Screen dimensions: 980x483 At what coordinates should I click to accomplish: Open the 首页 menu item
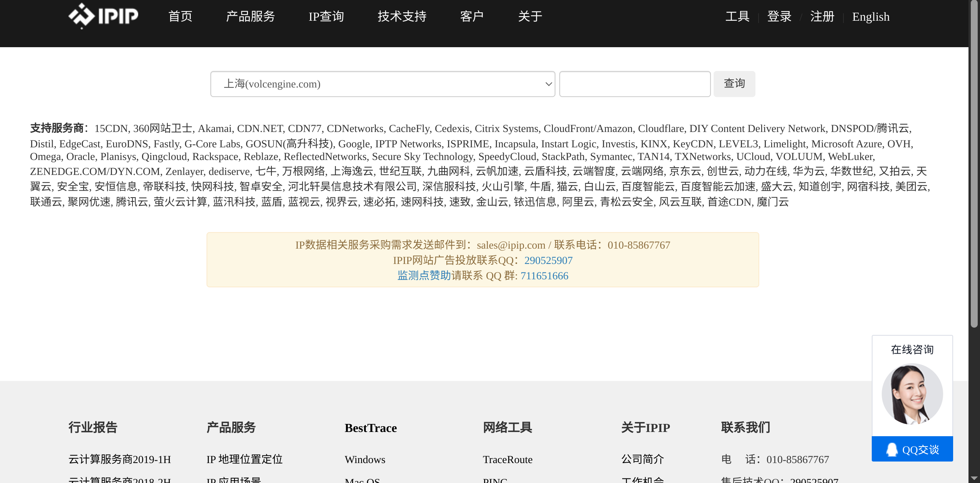(180, 16)
